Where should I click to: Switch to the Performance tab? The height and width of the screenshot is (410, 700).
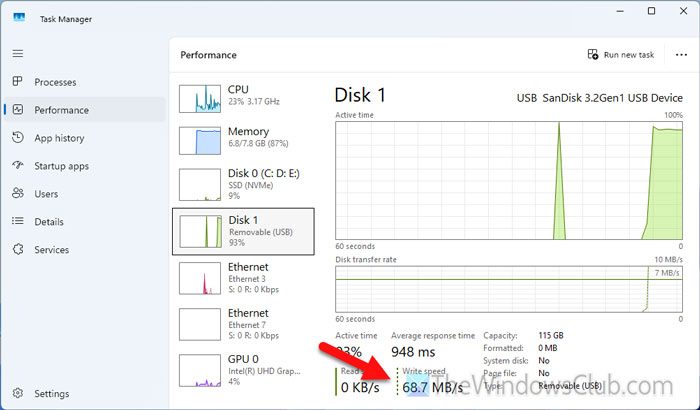(62, 110)
